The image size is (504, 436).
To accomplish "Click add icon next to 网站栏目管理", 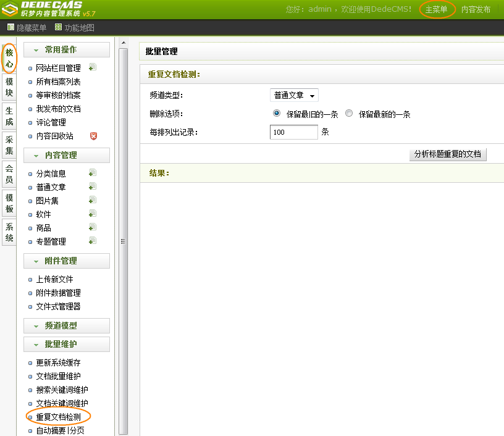I will (x=93, y=67).
